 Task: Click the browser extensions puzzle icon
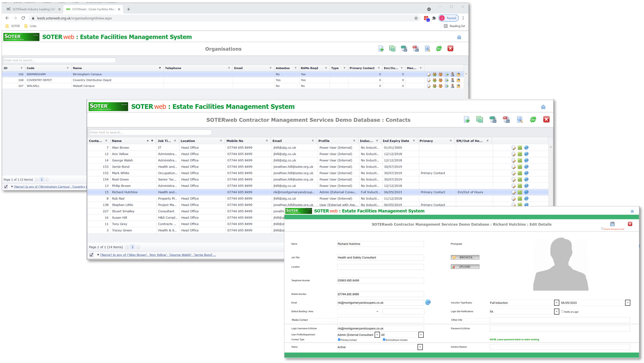[x=434, y=18]
